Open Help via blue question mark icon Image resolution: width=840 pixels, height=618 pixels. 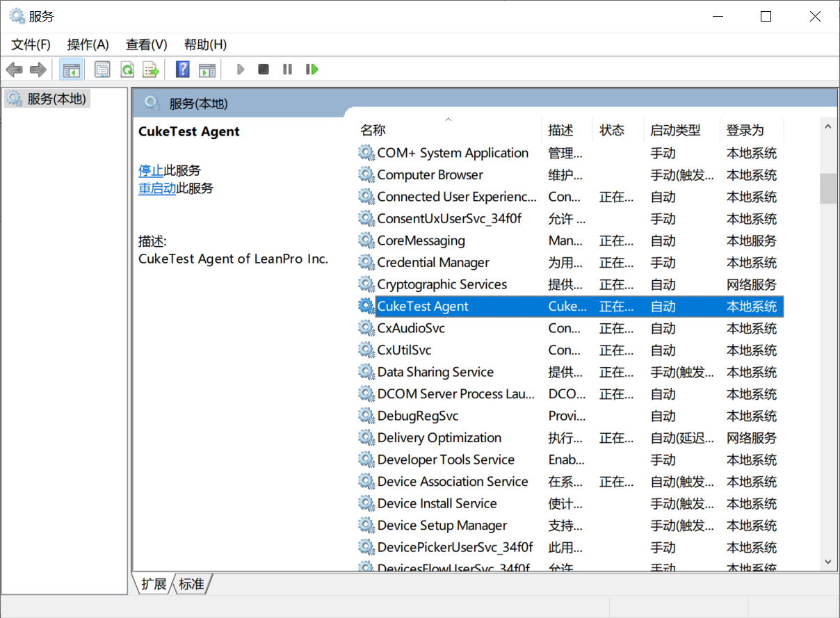182,70
